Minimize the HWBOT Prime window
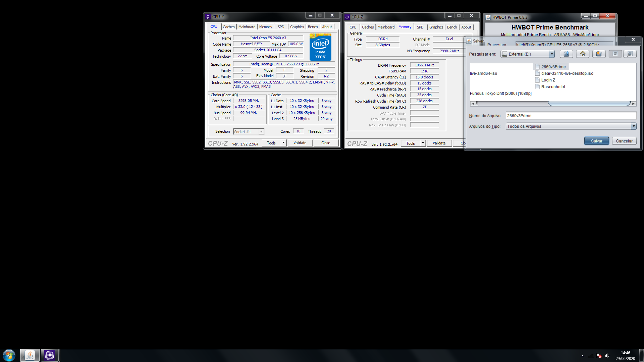 click(586, 16)
